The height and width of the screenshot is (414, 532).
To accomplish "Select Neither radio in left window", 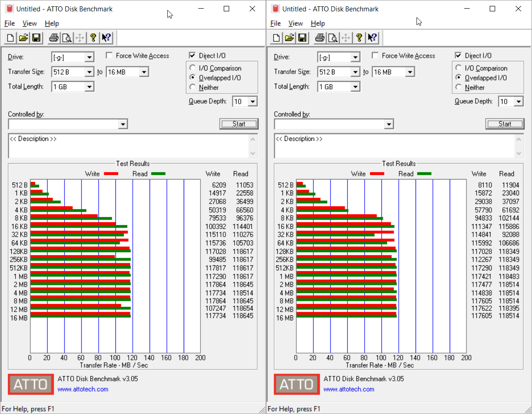I will coord(193,87).
